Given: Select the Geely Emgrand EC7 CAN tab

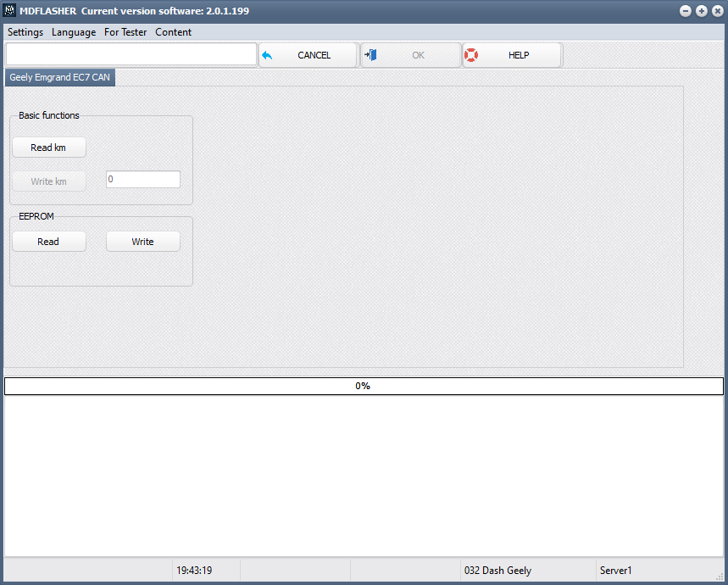Looking at the screenshot, I should point(59,77).
